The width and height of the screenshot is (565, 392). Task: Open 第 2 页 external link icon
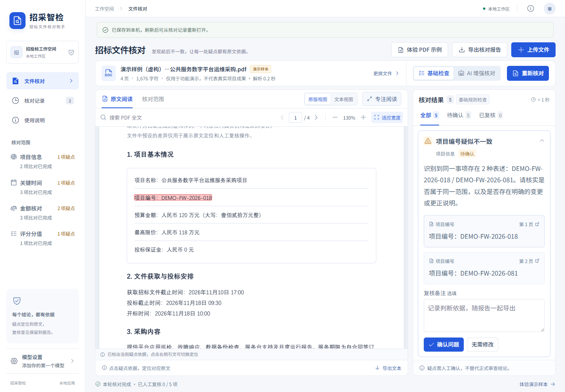tap(537, 261)
